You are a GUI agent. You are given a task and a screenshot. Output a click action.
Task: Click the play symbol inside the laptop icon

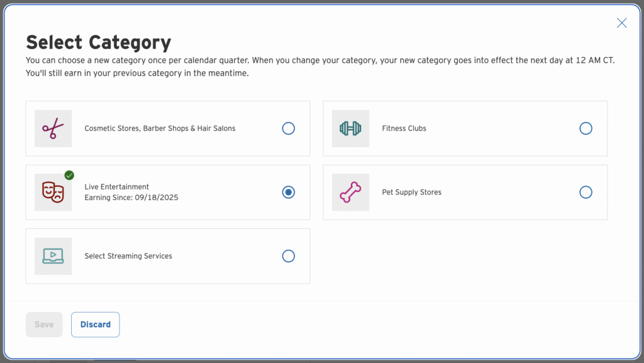point(53,255)
